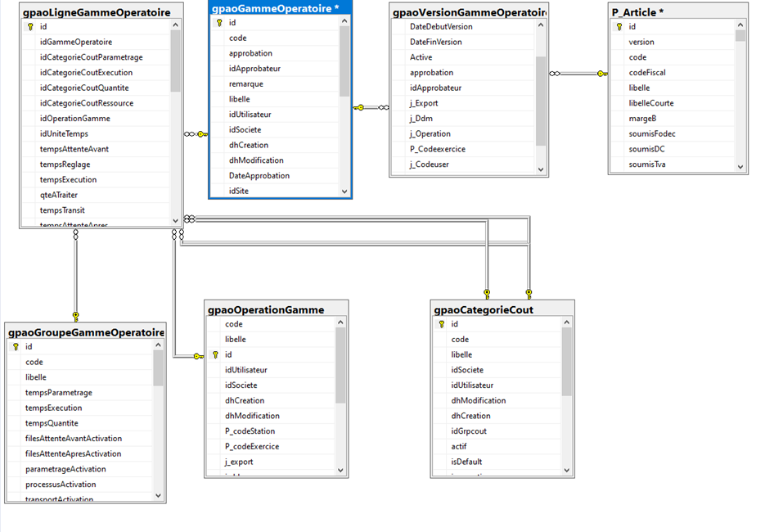
Task: Select the filesAttenteAvantActivation column row
Action: click(x=73, y=439)
